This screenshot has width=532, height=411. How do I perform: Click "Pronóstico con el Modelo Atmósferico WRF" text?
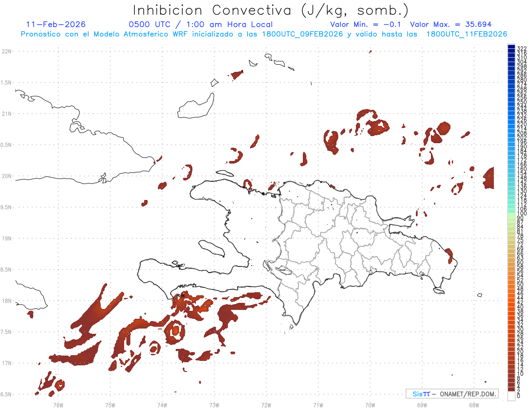[x=105, y=34]
